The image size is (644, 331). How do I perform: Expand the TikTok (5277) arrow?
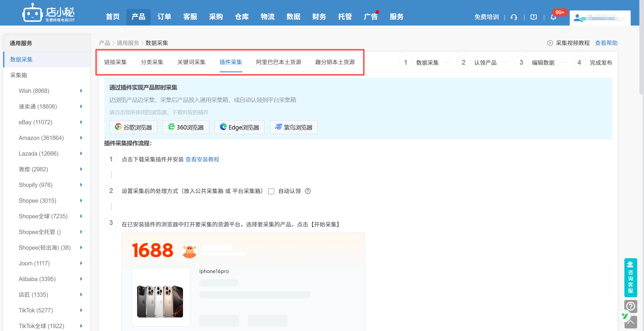click(x=81, y=310)
